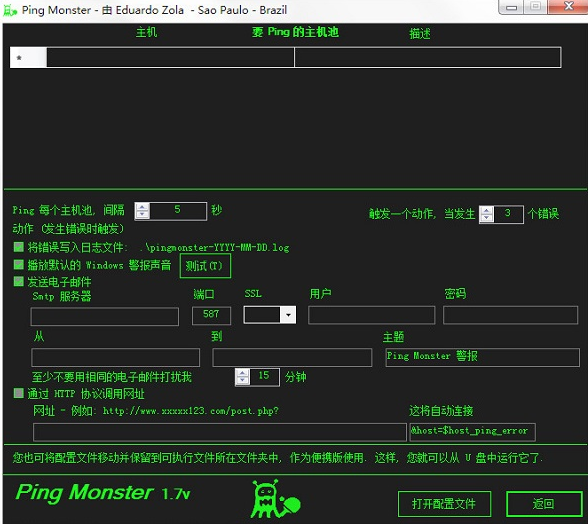The height and width of the screenshot is (524, 588).
Task: Decrease error count trigger with down arrow
Action: point(486,219)
